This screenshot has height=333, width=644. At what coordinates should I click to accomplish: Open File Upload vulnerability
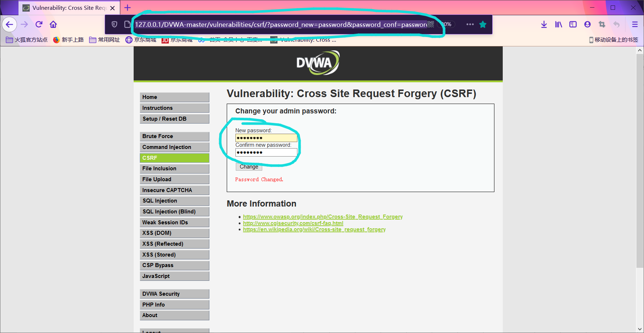[175, 179]
